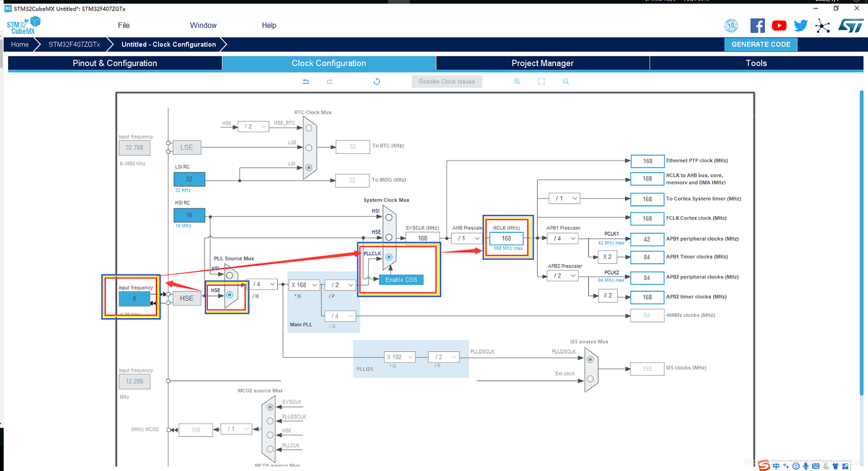The width and height of the screenshot is (868, 471).
Task: Select HSE in RTC Clock Mux
Action: pyautogui.click(x=309, y=128)
